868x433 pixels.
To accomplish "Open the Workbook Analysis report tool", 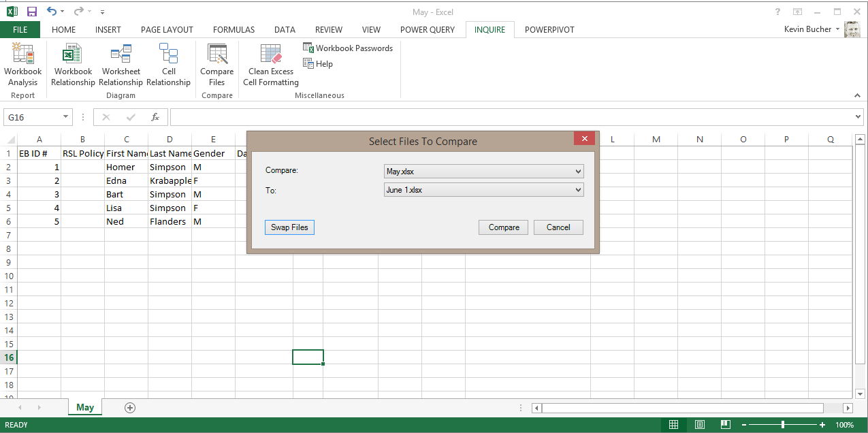I will tap(22, 65).
